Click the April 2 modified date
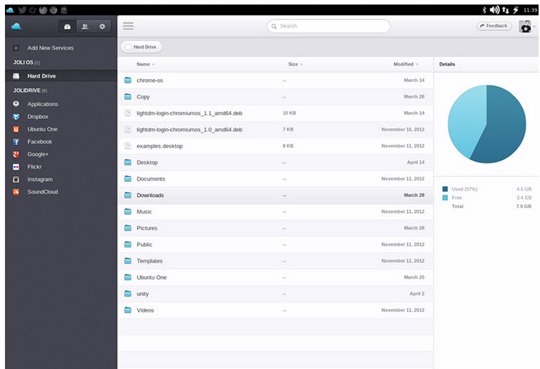Image resolution: width=540 pixels, height=369 pixels. [417, 294]
